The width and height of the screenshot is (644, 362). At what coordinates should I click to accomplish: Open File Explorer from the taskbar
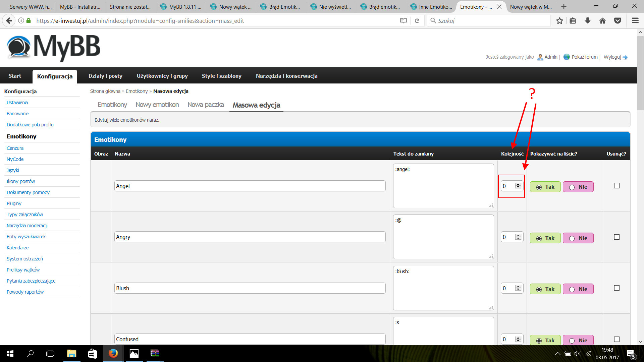71,354
